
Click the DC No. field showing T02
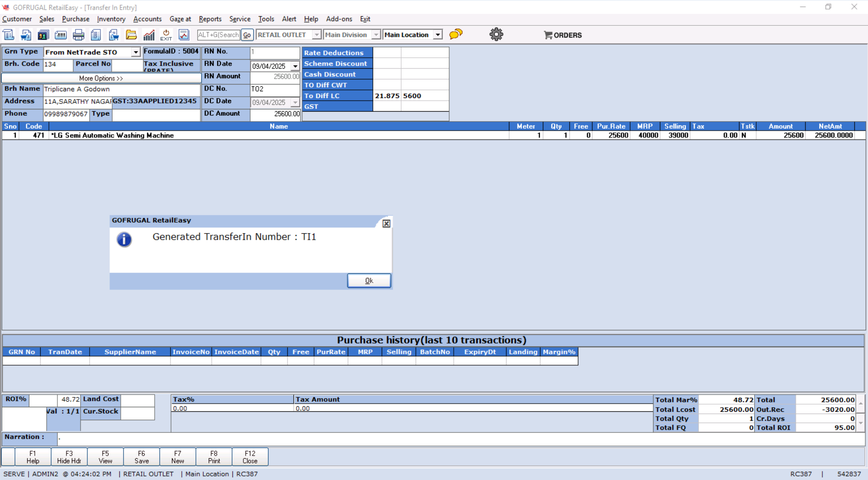(x=275, y=89)
